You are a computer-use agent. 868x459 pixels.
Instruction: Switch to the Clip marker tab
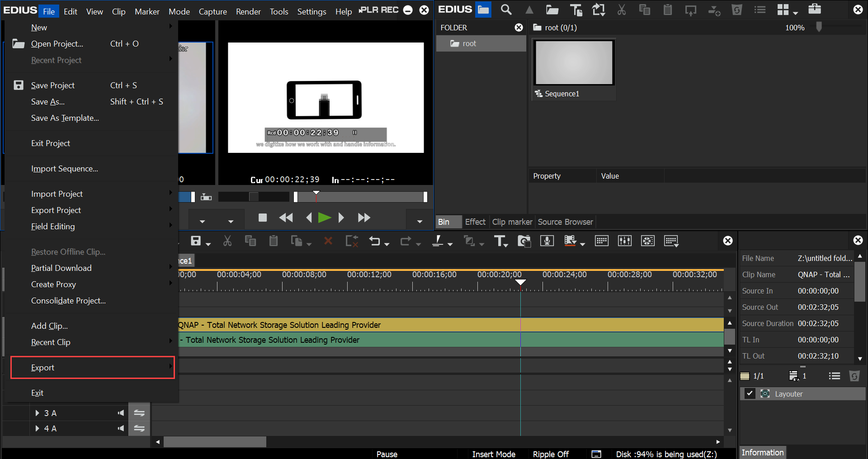[512, 222]
